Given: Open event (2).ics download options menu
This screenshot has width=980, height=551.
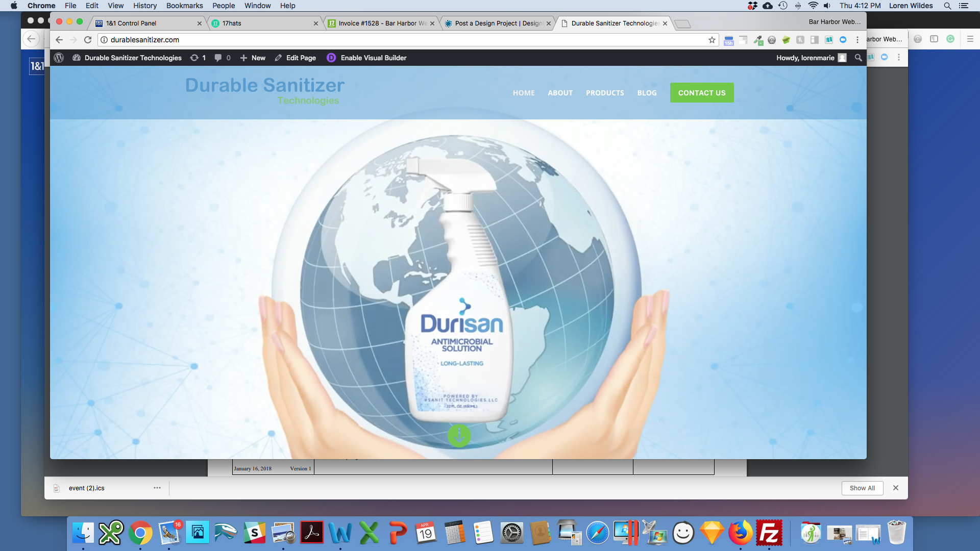Looking at the screenshot, I should point(157,488).
